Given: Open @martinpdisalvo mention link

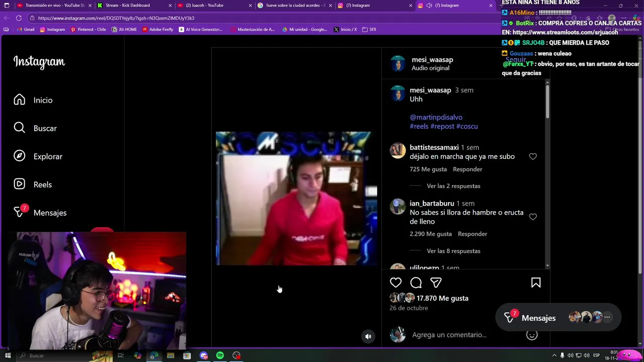Looking at the screenshot, I should point(436,117).
